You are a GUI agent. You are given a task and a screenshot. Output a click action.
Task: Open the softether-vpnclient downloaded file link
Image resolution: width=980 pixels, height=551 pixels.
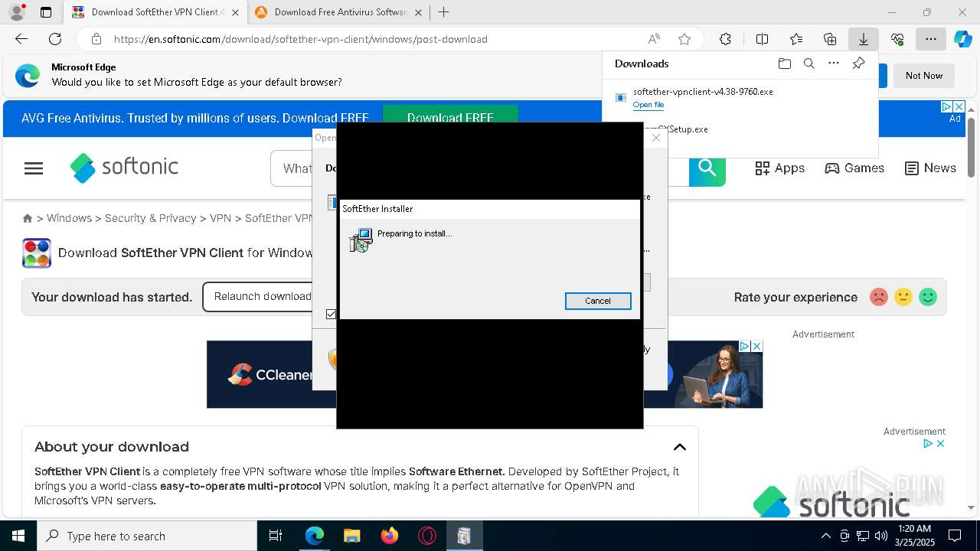[x=648, y=105]
